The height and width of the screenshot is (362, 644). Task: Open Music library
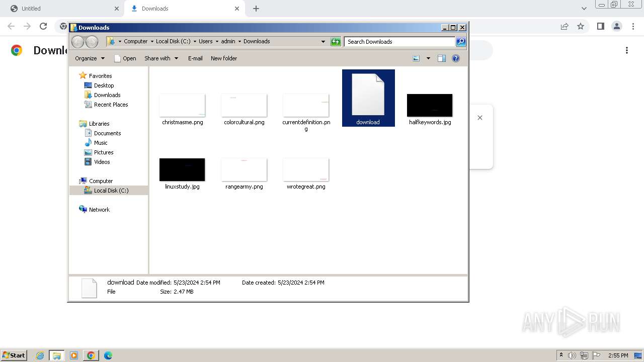click(x=101, y=143)
